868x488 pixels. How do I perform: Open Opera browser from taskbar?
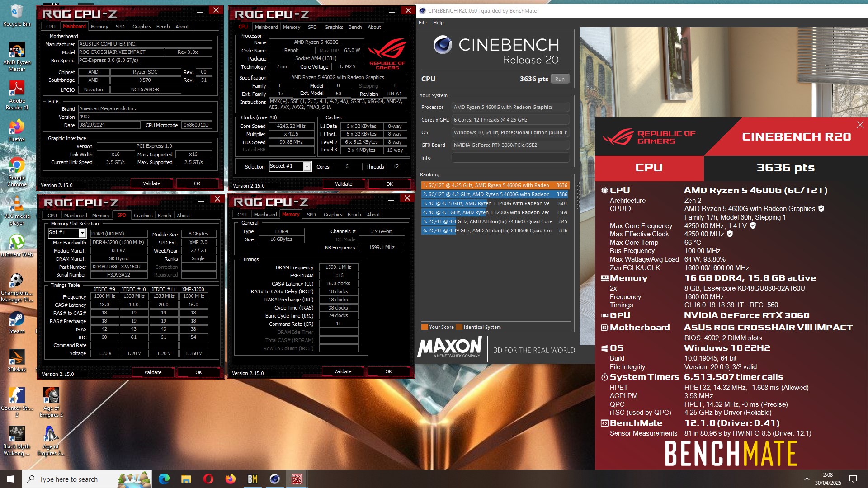[208, 479]
